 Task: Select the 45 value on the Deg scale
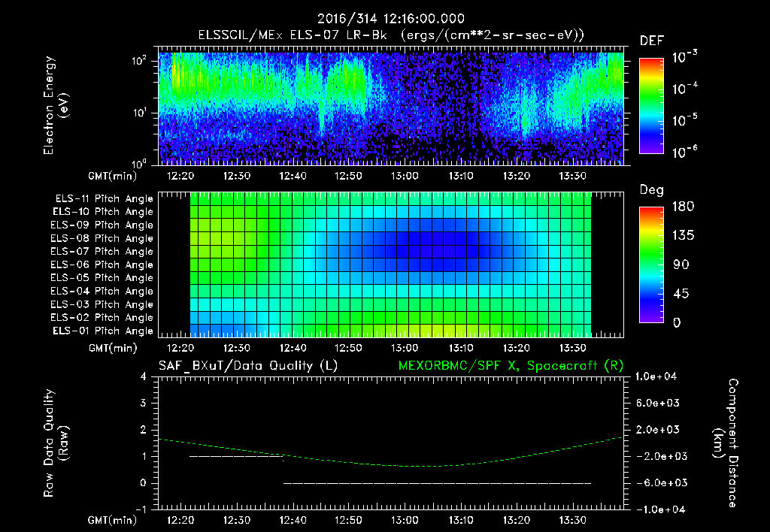point(681,294)
